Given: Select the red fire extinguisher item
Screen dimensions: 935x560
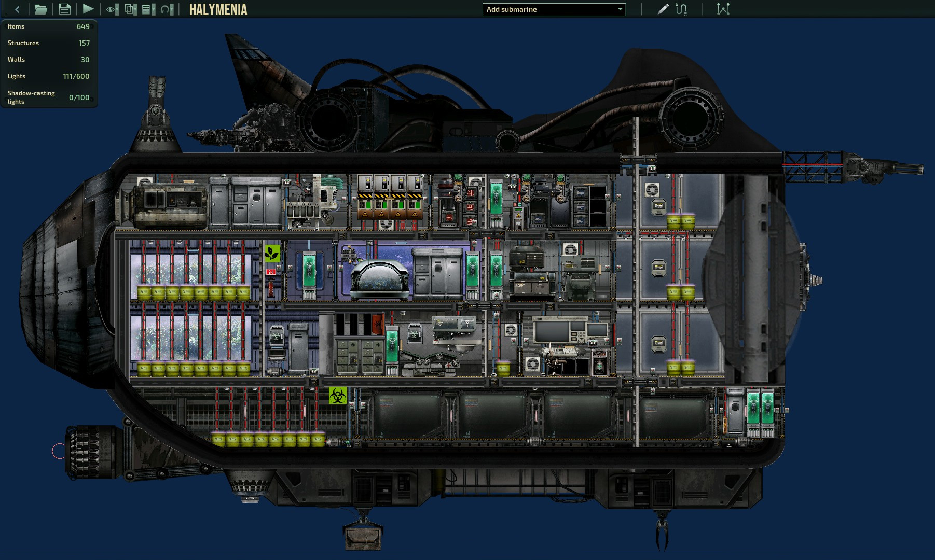Looking at the screenshot, I should [x=270, y=287].
